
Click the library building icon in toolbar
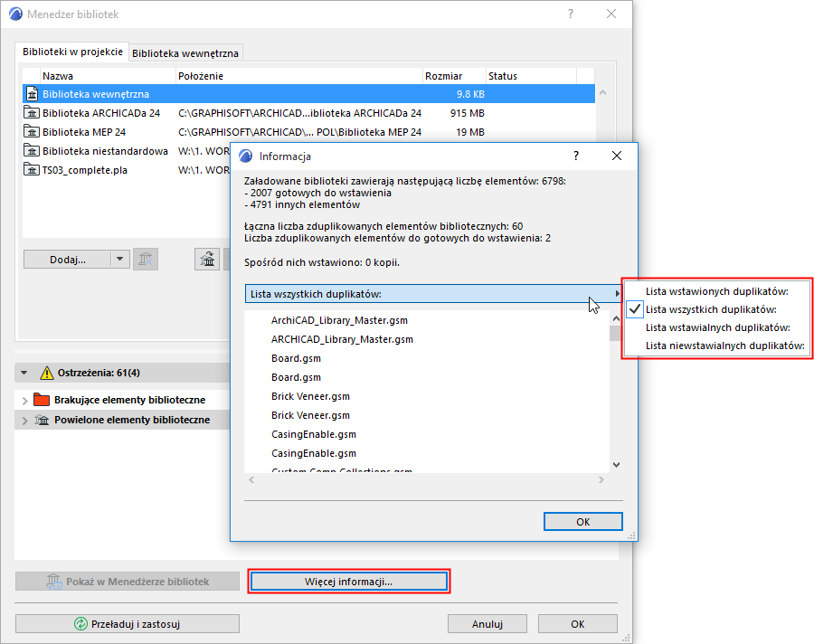click(x=207, y=260)
